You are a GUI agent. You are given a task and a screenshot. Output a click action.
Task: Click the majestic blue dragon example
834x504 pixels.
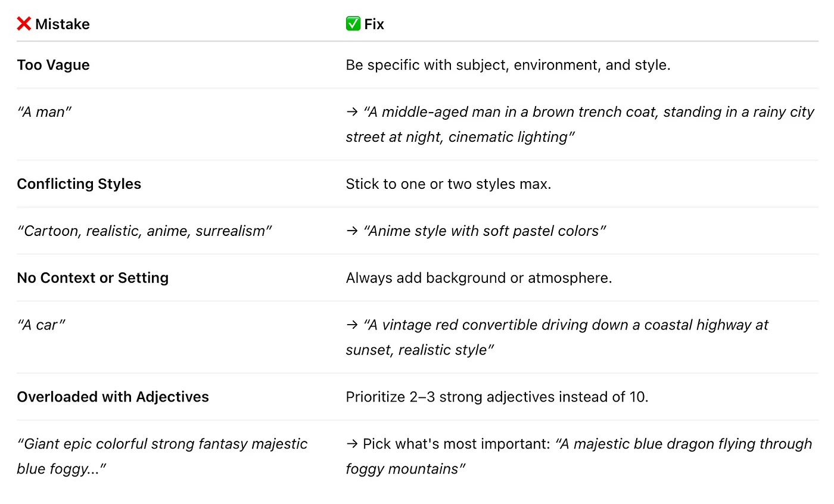579,456
